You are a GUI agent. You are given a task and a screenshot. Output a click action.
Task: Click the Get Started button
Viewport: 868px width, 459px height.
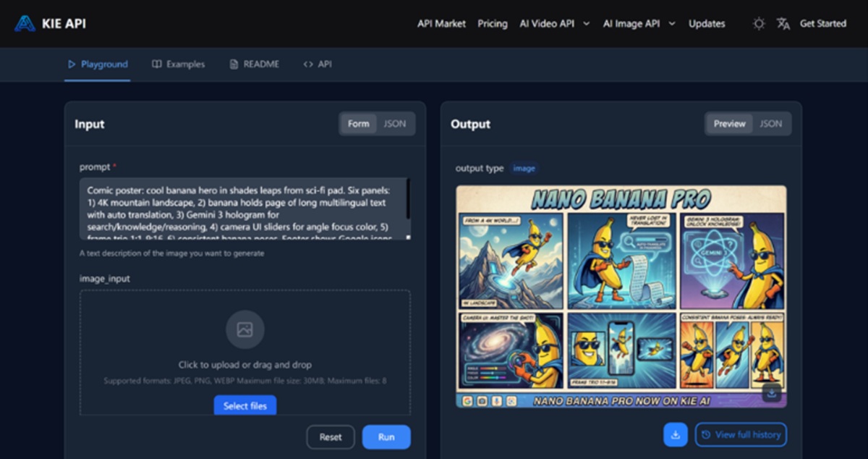click(x=823, y=24)
